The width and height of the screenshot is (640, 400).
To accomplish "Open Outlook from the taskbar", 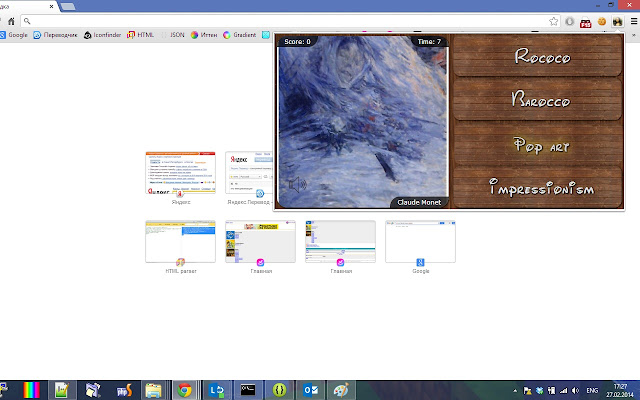I will click(x=310, y=390).
